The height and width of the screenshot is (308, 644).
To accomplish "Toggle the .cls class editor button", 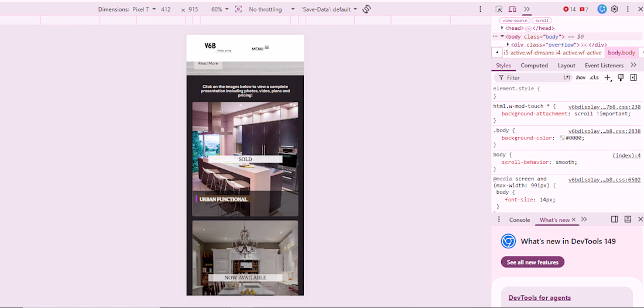I will pyautogui.click(x=594, y=78).
